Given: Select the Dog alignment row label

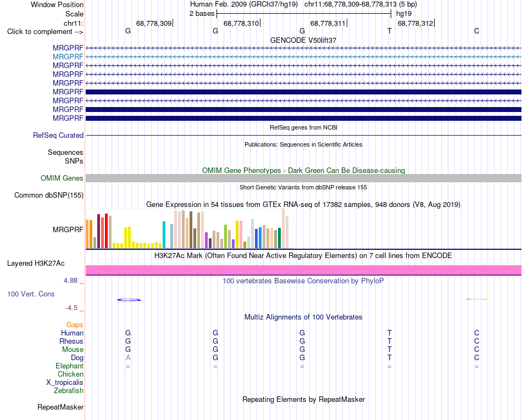Looking at the screenshot, I should (77, 358).
